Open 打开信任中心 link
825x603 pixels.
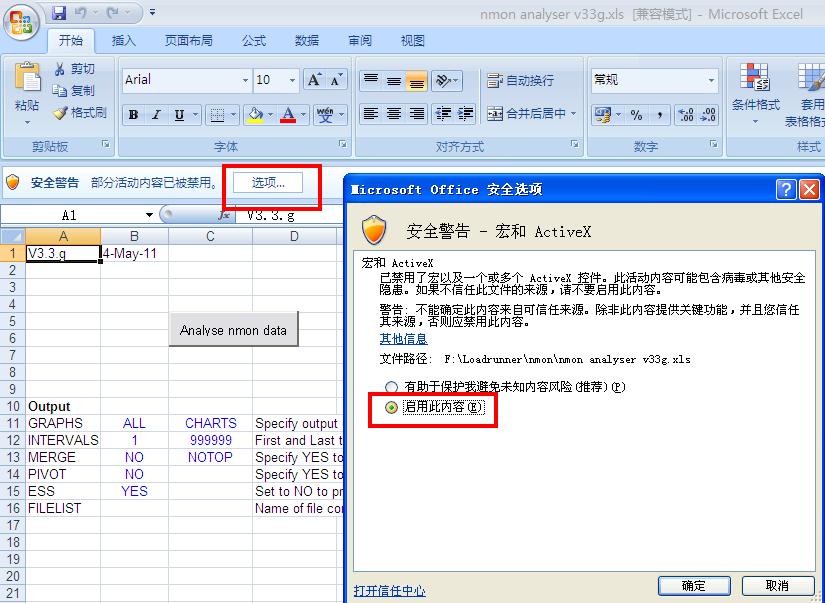tap(389, 591)
